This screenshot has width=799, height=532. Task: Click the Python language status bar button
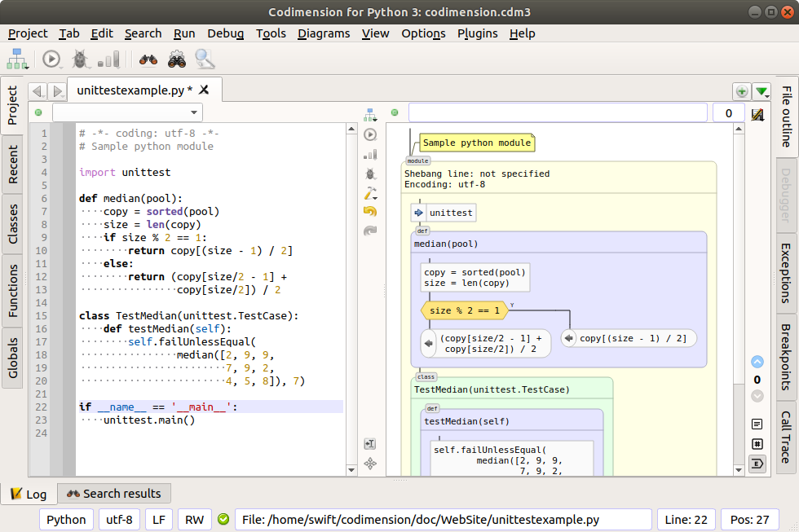click(66, 520)
